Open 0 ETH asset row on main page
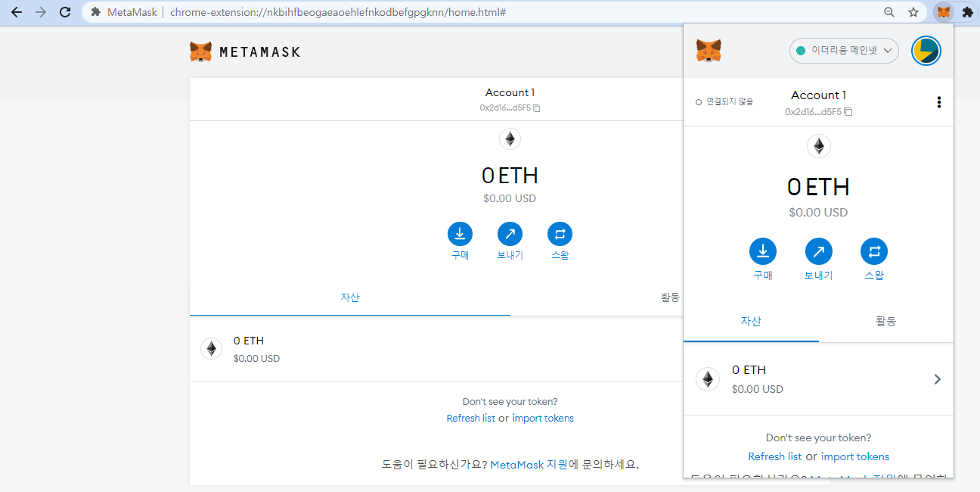Image resolution: width=980 pixels, height=492 pixels. 436,349
